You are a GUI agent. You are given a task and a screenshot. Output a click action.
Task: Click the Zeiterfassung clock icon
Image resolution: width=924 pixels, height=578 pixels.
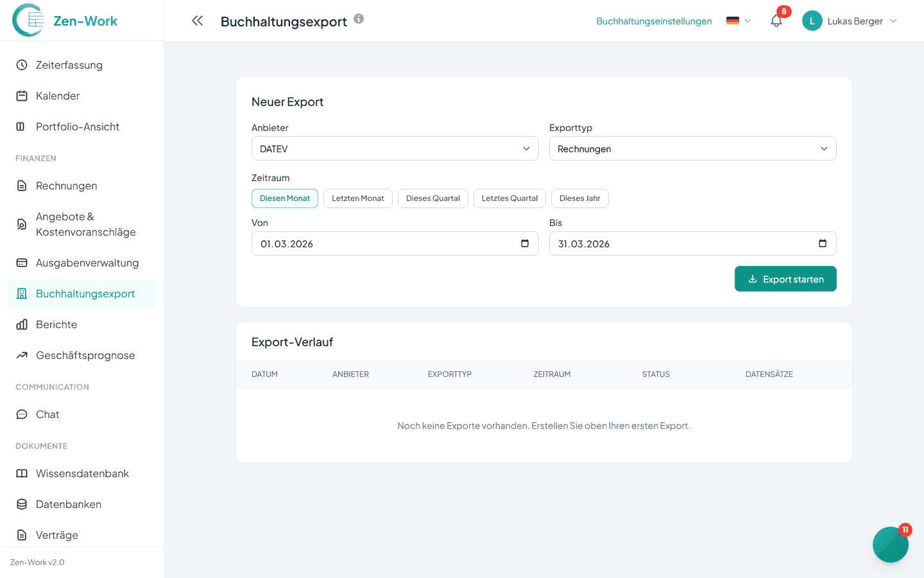(x=22, y=65)
